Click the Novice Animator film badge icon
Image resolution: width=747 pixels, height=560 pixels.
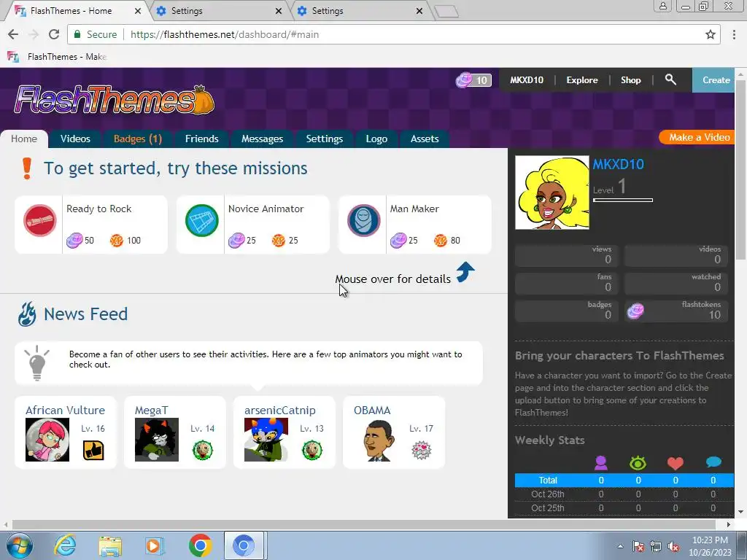click(202, 220)
